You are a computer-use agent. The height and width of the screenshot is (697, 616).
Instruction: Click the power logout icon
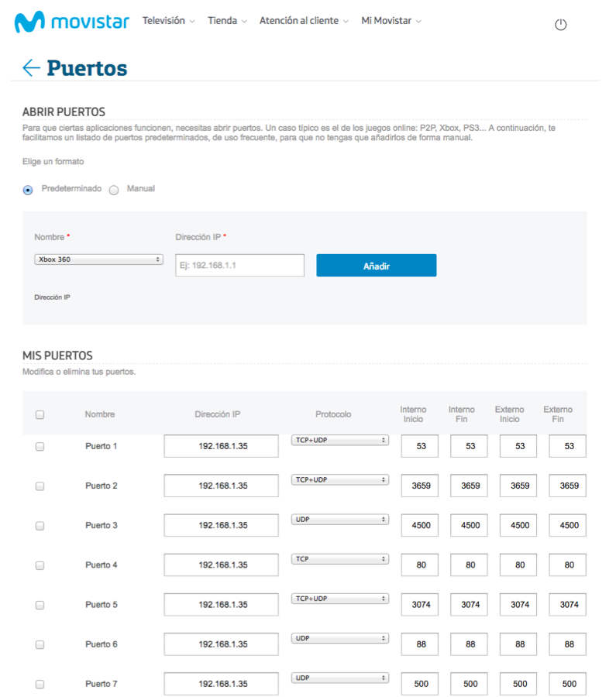coord(561,25)
